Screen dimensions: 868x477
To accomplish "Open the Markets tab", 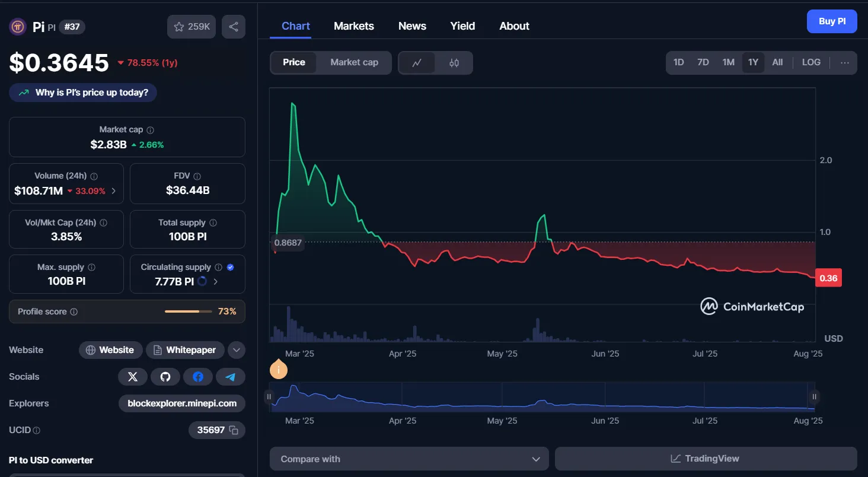I will point(354,26).
